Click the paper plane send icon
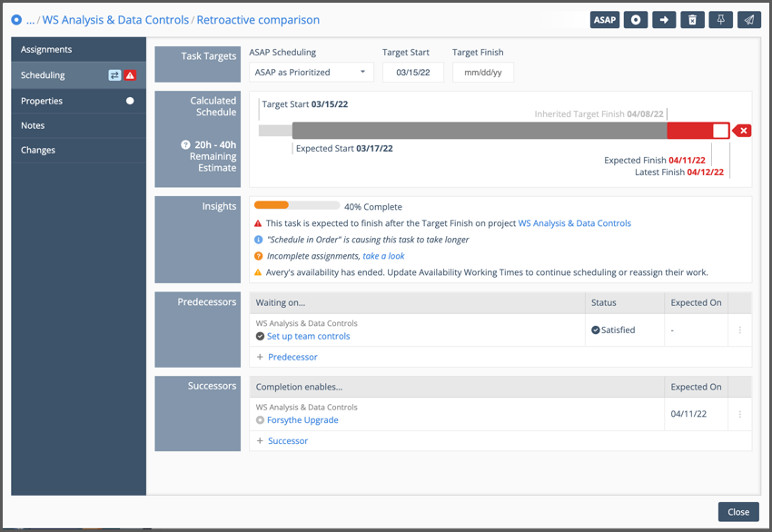This screenshot has width=772, height=532. (748, 20)
